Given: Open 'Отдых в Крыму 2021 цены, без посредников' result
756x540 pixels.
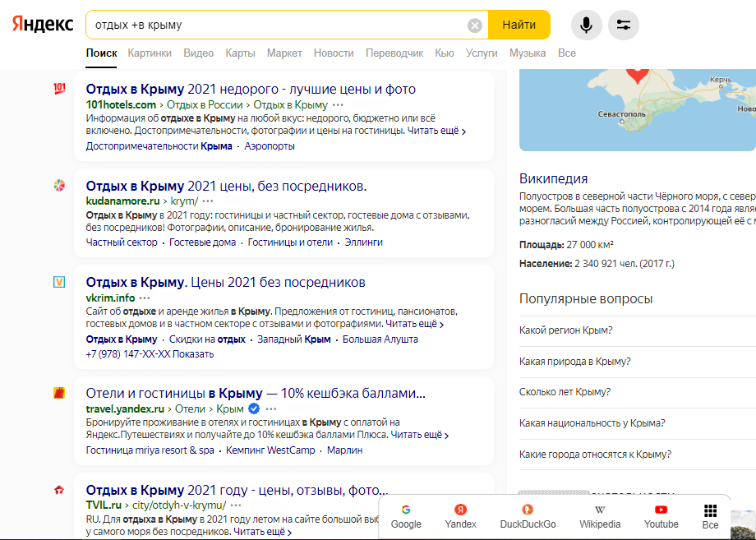Looking at the screenshot, I should pyautogui.click(x=226, y=186).
